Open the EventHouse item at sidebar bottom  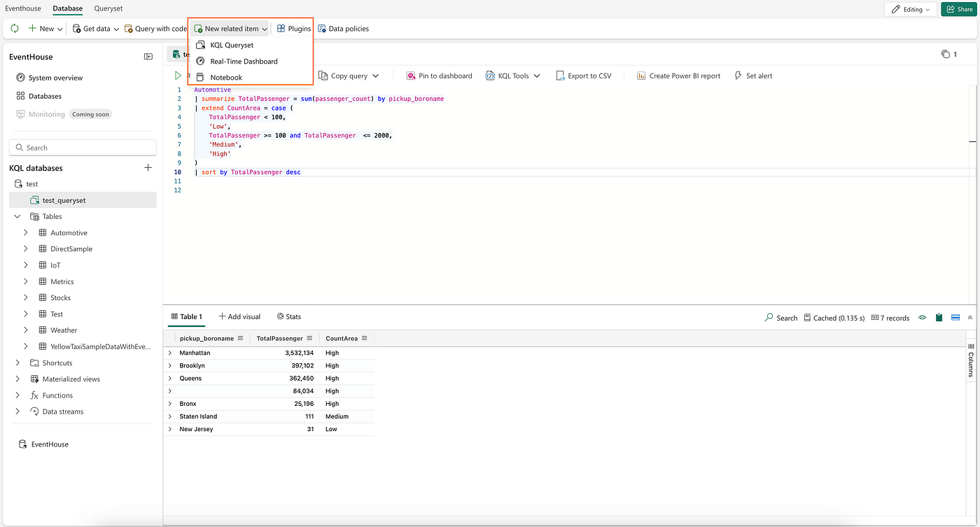43,444
